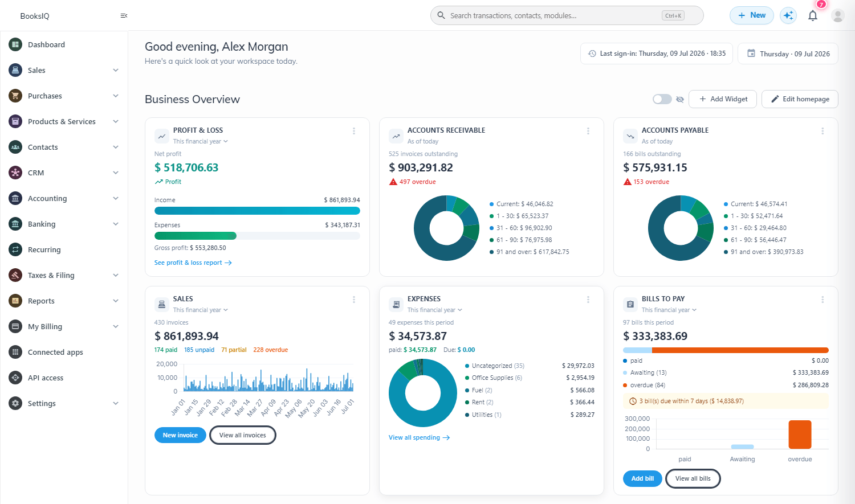Open Dashboard from the sidebar
The height and width of the screenshot is (504, 855).
64,44
